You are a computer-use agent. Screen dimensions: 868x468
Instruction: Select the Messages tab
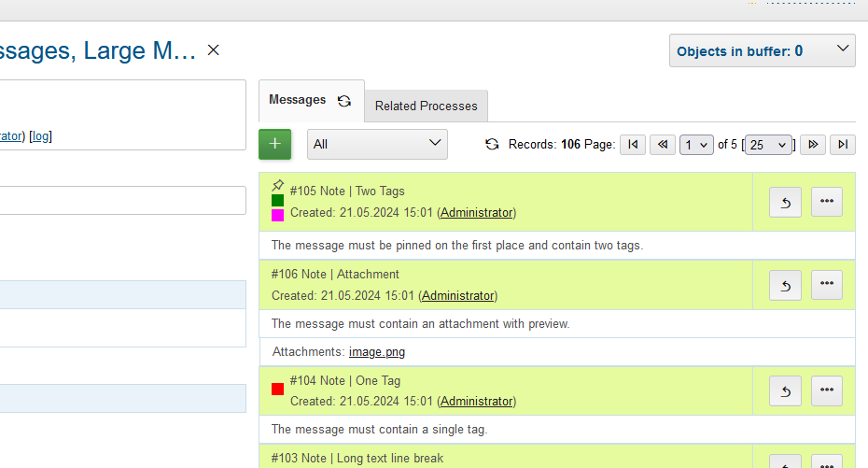[x=297, y=100]
